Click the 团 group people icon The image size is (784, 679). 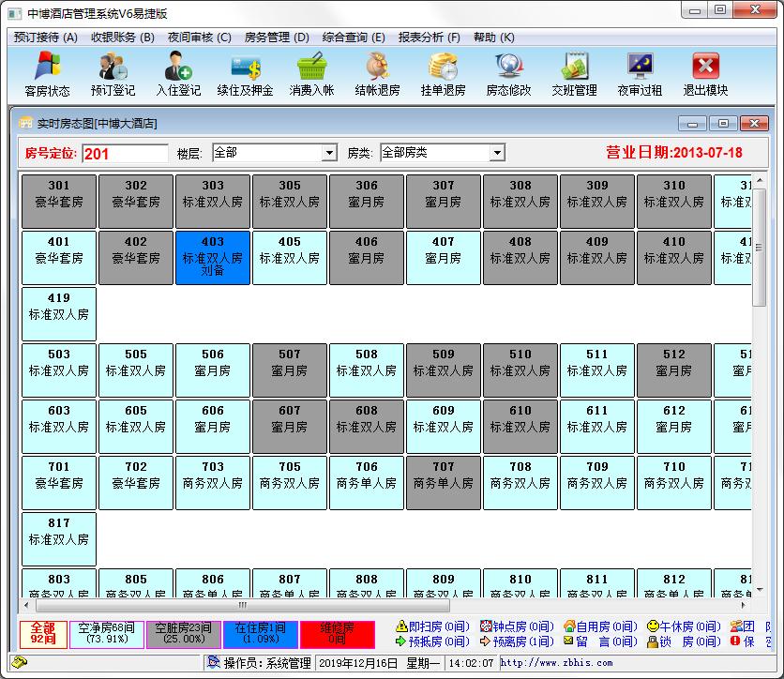point(736,626)
